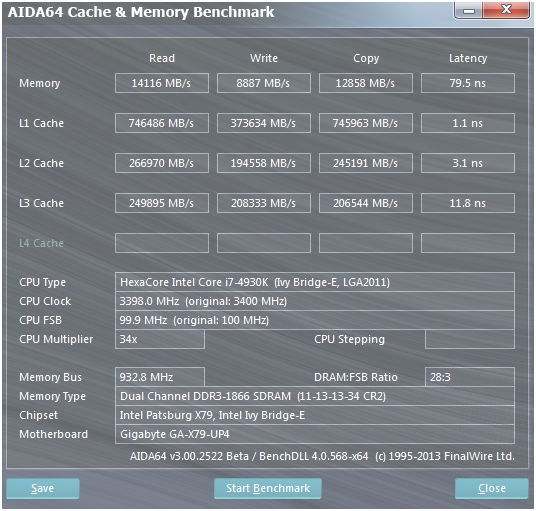The width and height of the screenshot is (536, 511).
Task: Click the Latency column header
Action: (x=468, y=58)
